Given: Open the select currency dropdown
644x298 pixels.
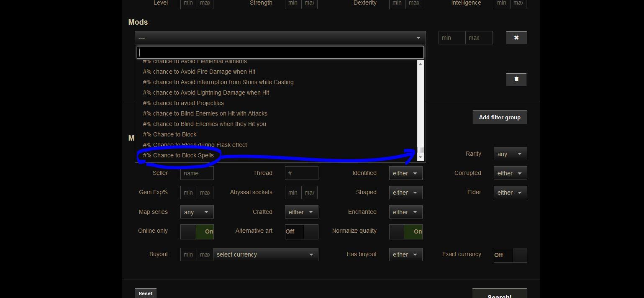Looking at the screenshot, I should point(266,254).
